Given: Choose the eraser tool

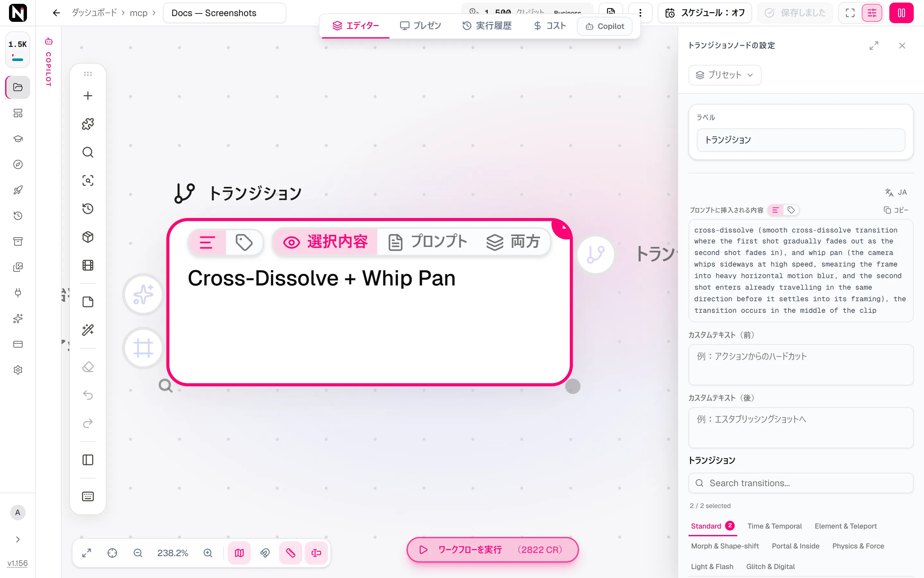Looking at the screenshot, I should tap(88, 367).
